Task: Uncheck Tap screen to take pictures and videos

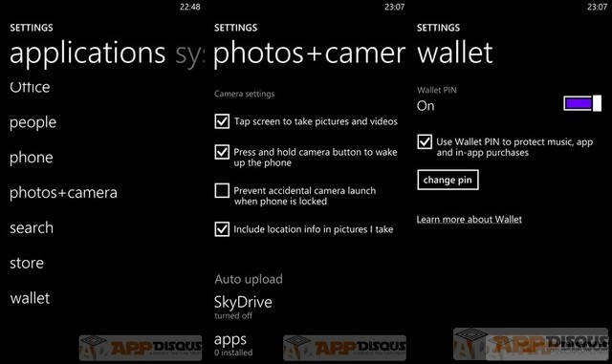Action: pos(222,121)
